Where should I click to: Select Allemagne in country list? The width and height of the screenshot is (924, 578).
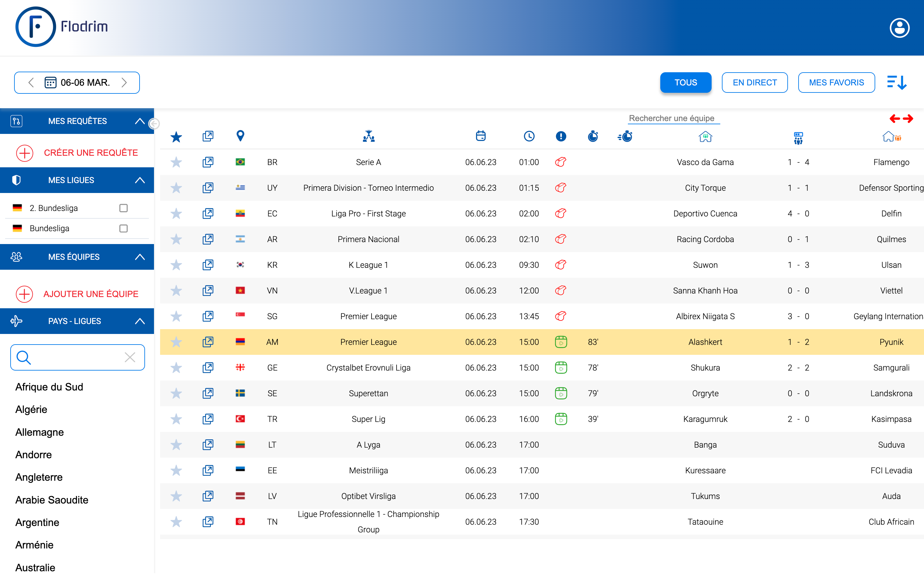(40, 432)
